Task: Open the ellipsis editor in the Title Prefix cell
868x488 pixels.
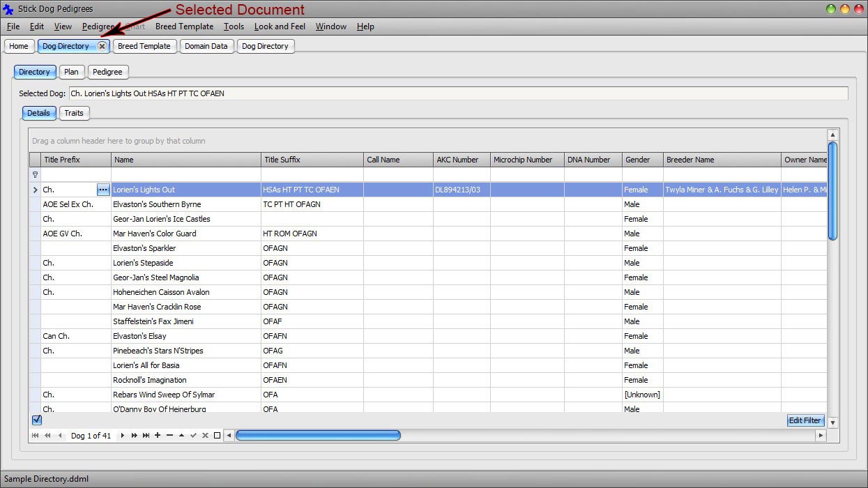Action: 102,189
